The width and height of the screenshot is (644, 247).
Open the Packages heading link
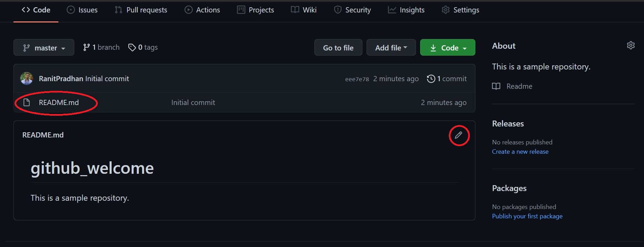[509, 188]
